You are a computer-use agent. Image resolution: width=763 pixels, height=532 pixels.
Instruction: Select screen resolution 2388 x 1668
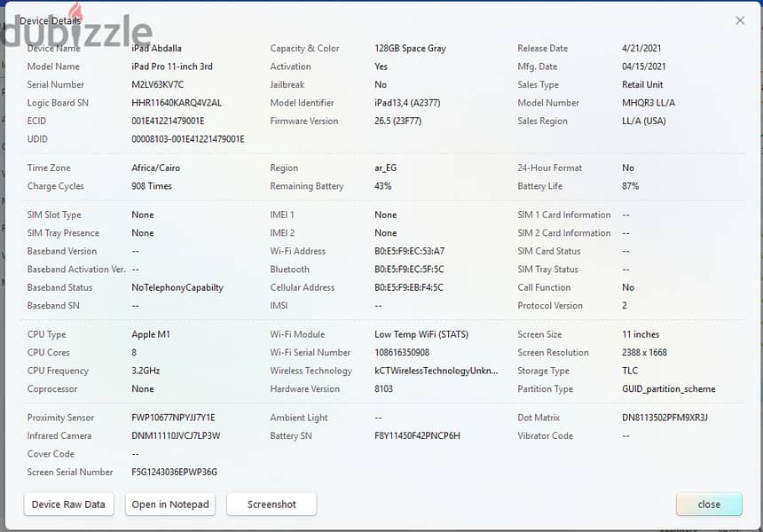click(x=644, y=353)
